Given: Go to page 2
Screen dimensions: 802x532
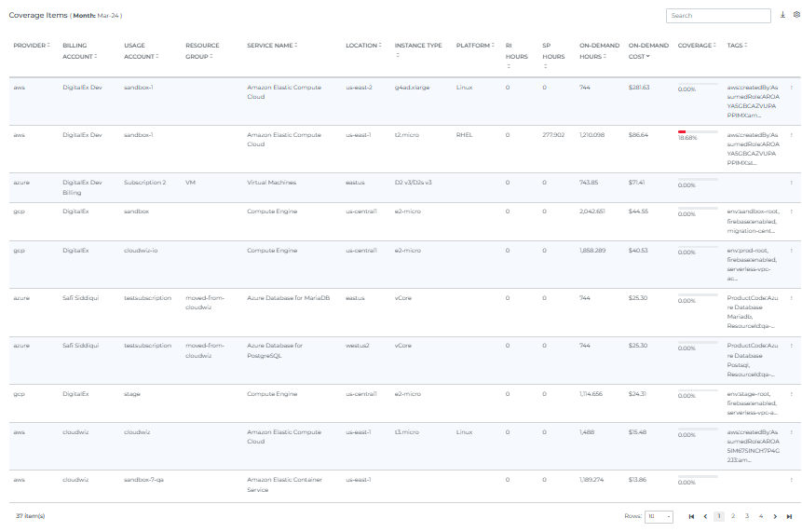Looking at the screenshot, I should [733, 516].
